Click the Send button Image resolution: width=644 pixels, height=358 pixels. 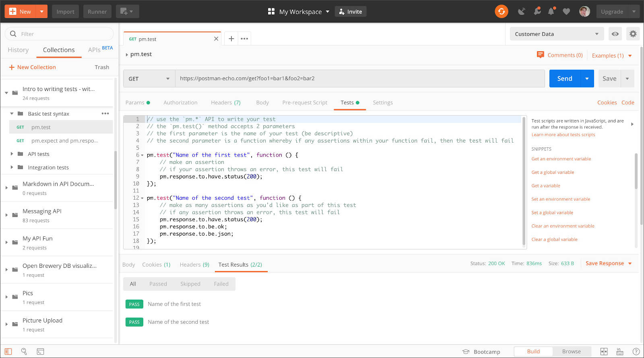[x=565, y=79]
